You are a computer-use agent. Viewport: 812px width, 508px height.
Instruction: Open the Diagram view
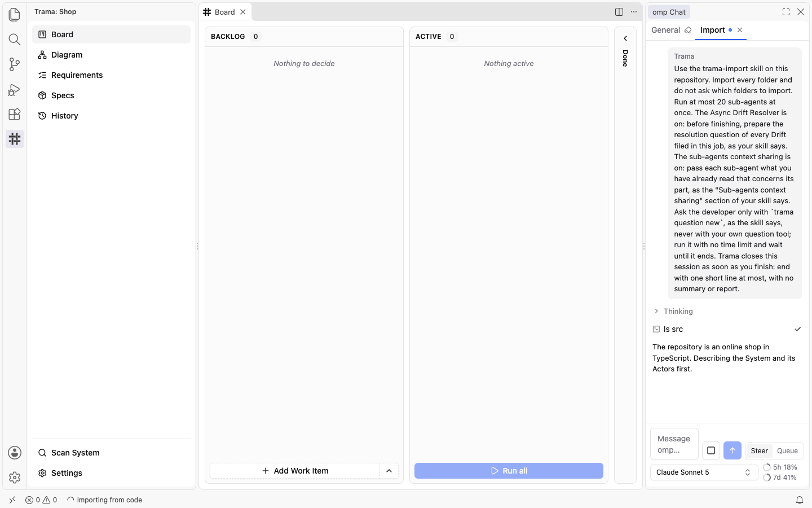[112, 55]
